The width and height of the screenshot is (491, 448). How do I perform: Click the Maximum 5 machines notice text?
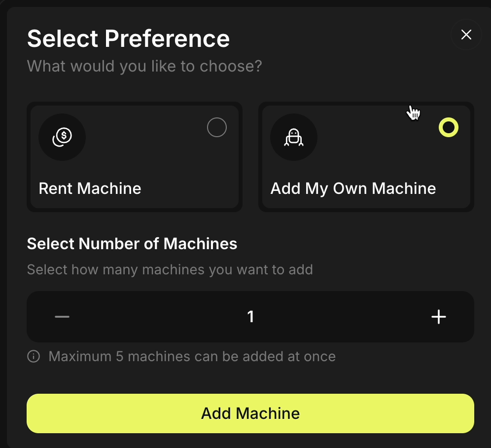(x=191, y=356)
